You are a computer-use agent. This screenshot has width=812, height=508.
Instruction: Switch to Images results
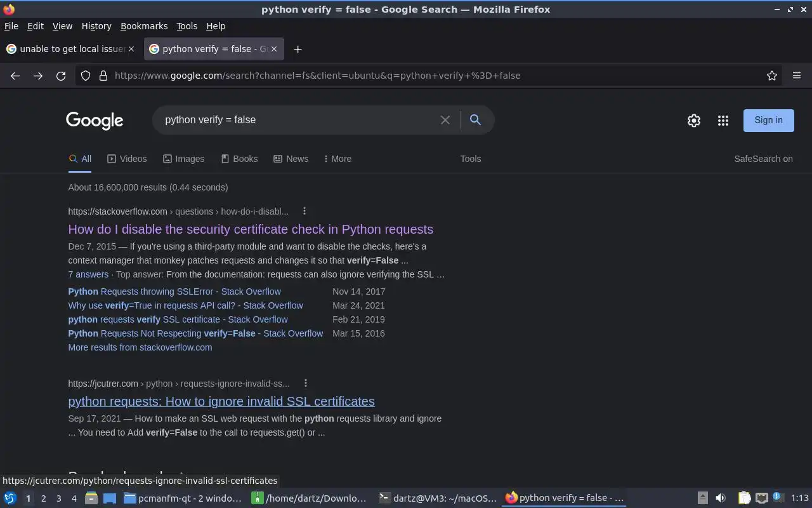click(184, 159)
